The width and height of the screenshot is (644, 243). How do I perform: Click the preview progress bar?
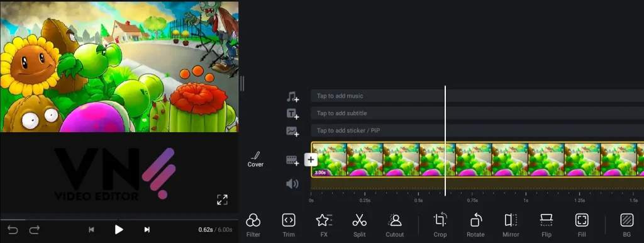pyautogui.click(x=119, y=220)
